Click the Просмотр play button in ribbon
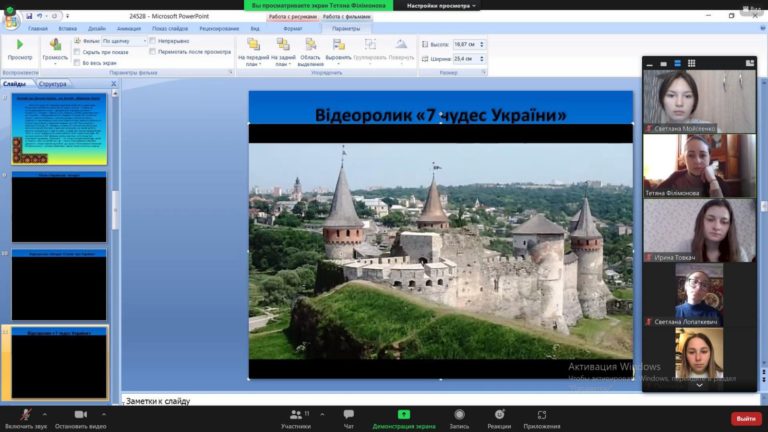Image resolution: width=768 pixels, height=432 pixels. click(19, 48)
